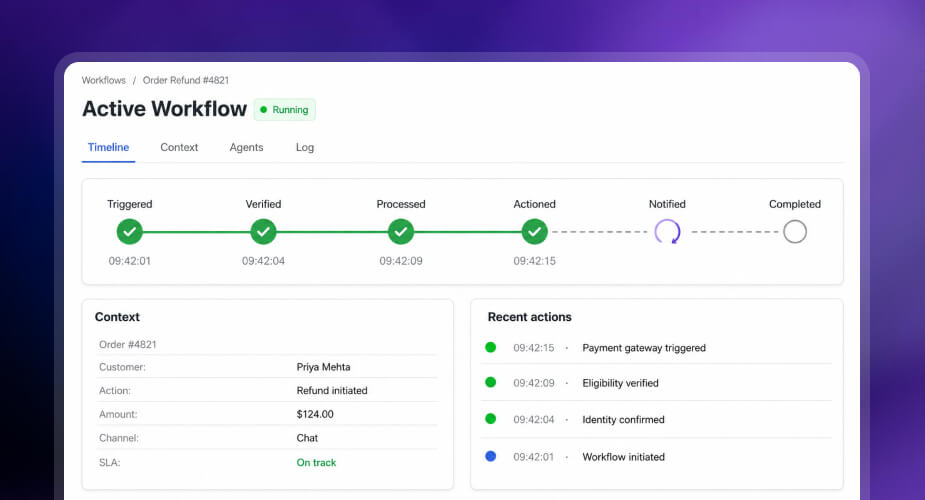
Task: Click the Verified step label
Action: (263, 204)
